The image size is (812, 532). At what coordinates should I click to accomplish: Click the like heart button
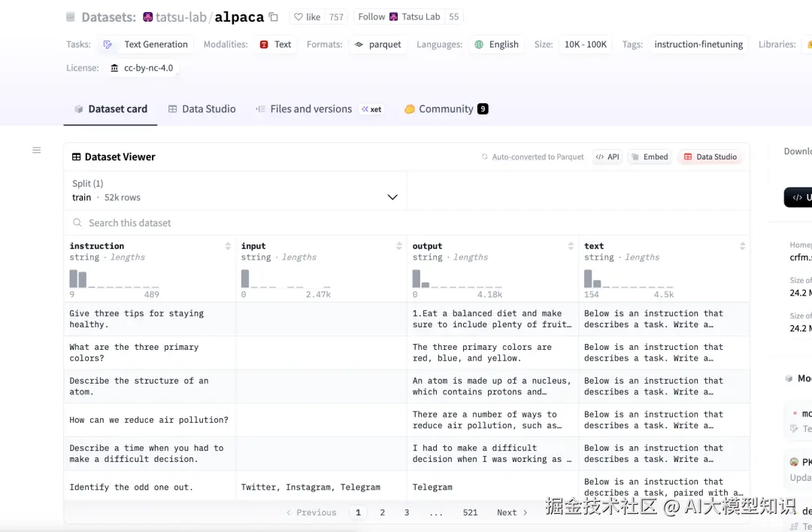[307, 17]
